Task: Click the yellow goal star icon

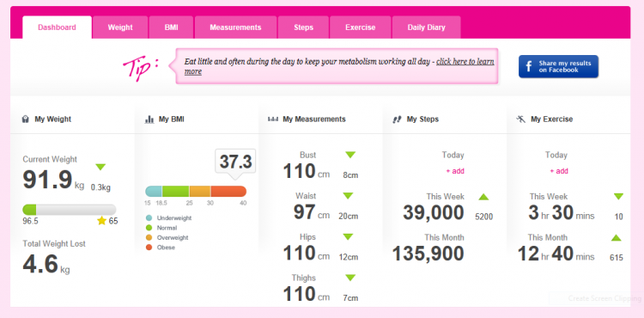Action: tap(101, 221)
